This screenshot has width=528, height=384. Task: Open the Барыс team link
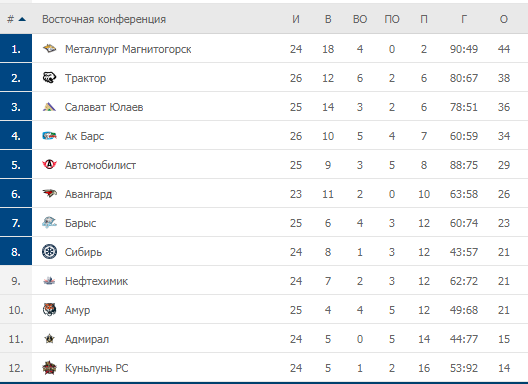coord(80,223)
